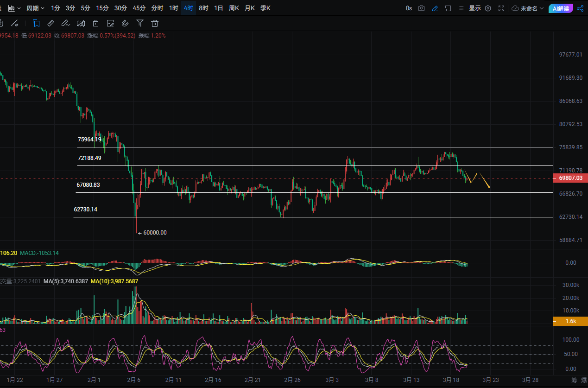Image resolution: width=588 pixels, height=388 pixels.
Task: Toggle the blue bookmark tool
Action: coord(36,23)
